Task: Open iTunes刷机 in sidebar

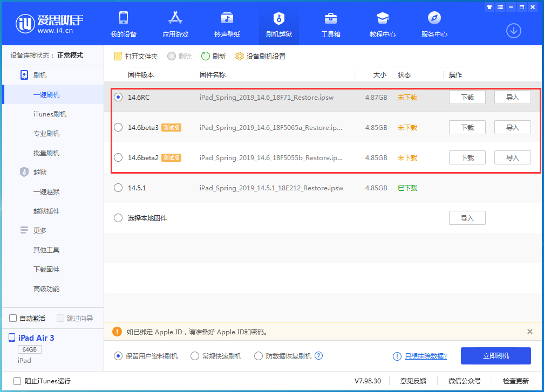Action: click(50, 114)
